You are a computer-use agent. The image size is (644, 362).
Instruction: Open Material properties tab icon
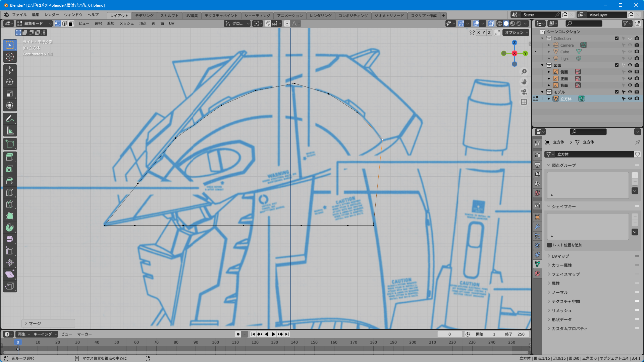point(537,274)
